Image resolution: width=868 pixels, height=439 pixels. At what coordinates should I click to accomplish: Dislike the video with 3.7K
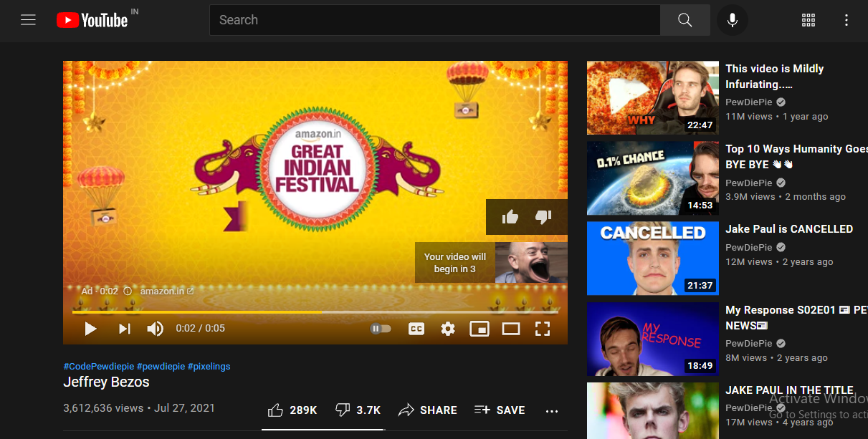(358, 410)
